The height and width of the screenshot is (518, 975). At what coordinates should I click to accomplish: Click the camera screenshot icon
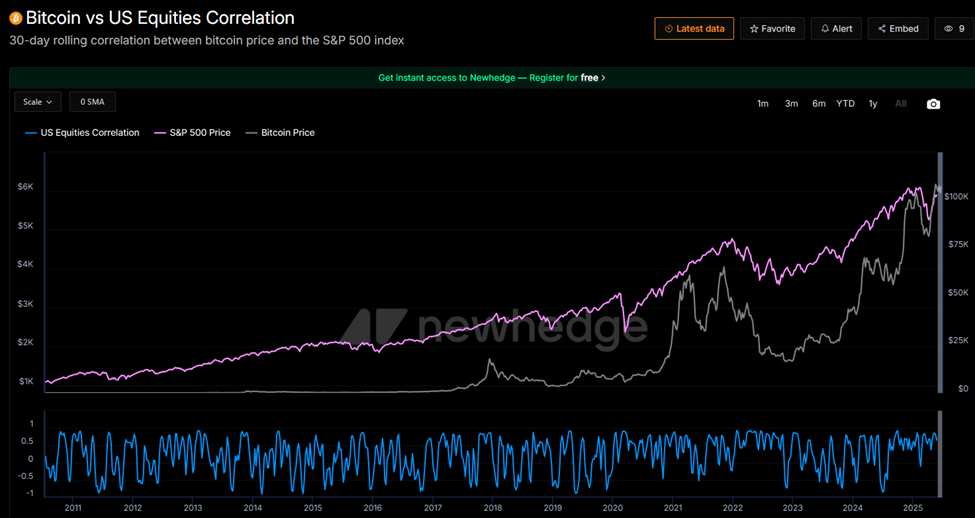point(933,104)
